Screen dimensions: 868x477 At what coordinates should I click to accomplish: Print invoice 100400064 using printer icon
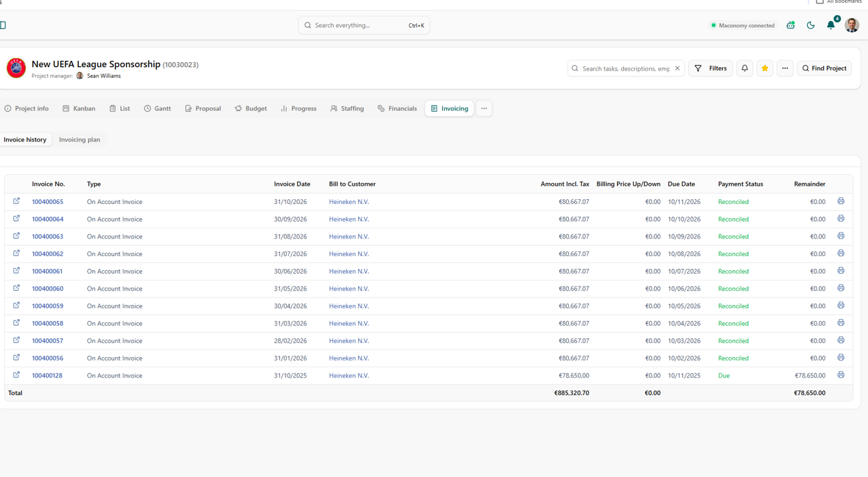pos(841,219)
